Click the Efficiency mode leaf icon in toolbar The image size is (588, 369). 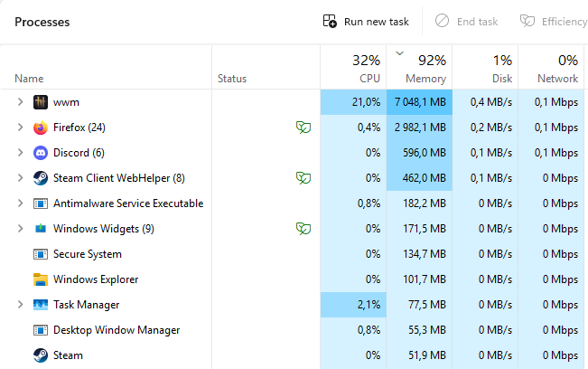coord(527,21)
